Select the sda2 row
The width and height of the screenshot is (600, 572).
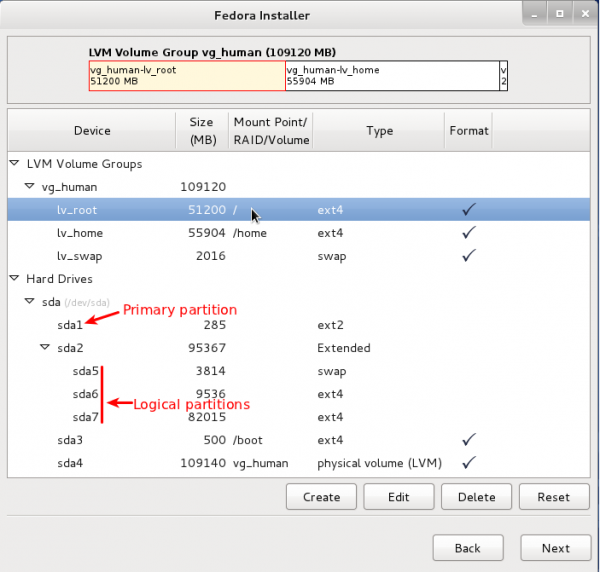pyautogui.click(x=298, y=348)
